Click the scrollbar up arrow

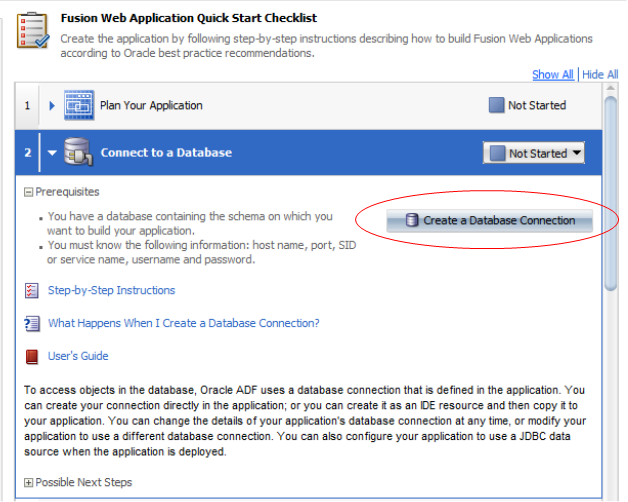(610, 88)
